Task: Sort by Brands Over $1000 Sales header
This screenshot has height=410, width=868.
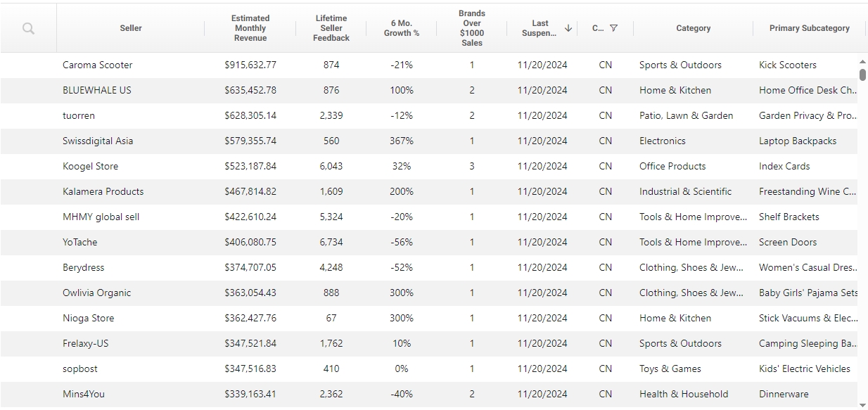Action: (472, 28)
